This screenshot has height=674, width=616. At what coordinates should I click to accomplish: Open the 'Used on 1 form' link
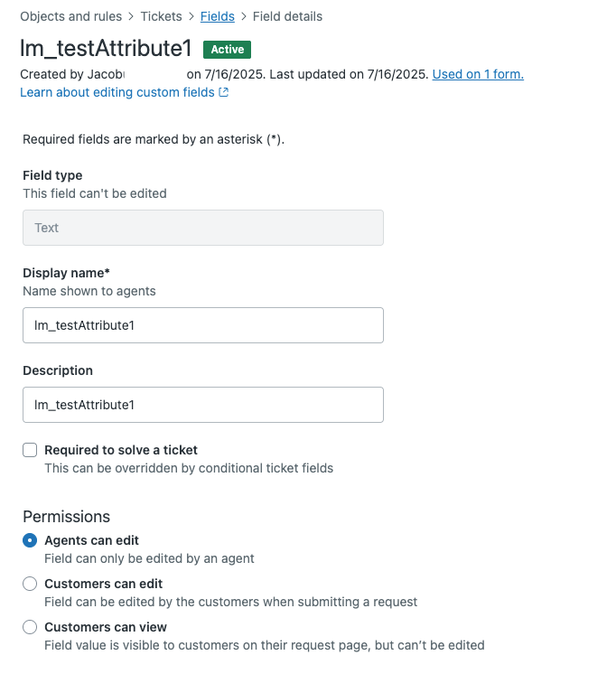coord(478,74)
